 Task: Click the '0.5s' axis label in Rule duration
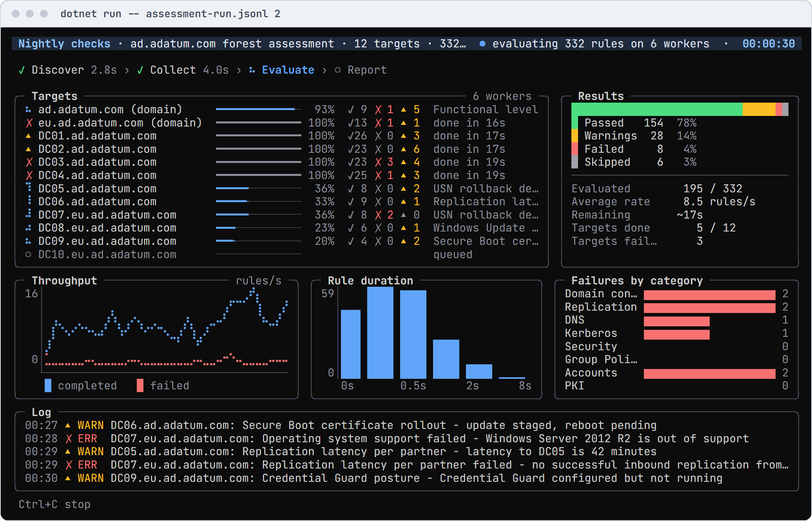point(413,386)
